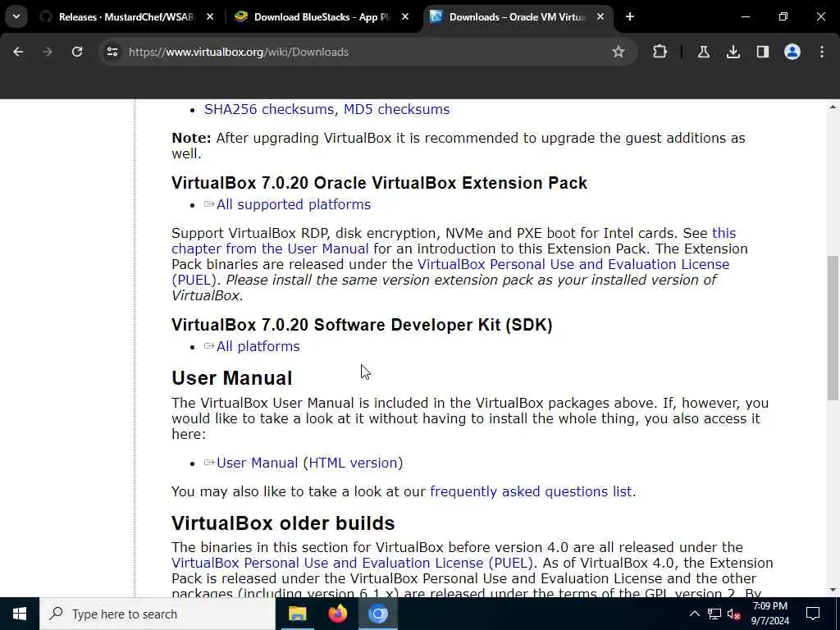Screen dimensions: 840x630
Task: Open the Extensions puzzle icon
Action: 660,52
